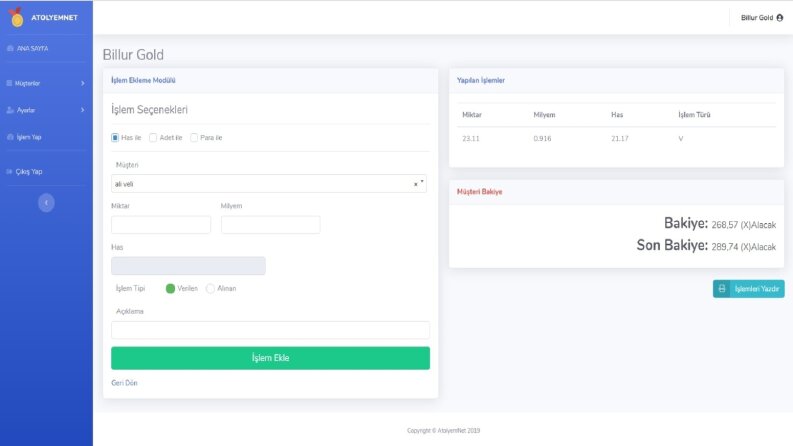Select the Has ile option
The height and width of the screenshot is (446, 793).
pos(115,138)
